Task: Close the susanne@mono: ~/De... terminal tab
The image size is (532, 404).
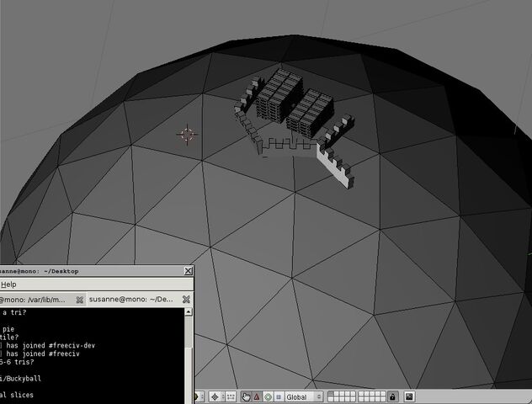Action: pos(186,299)
